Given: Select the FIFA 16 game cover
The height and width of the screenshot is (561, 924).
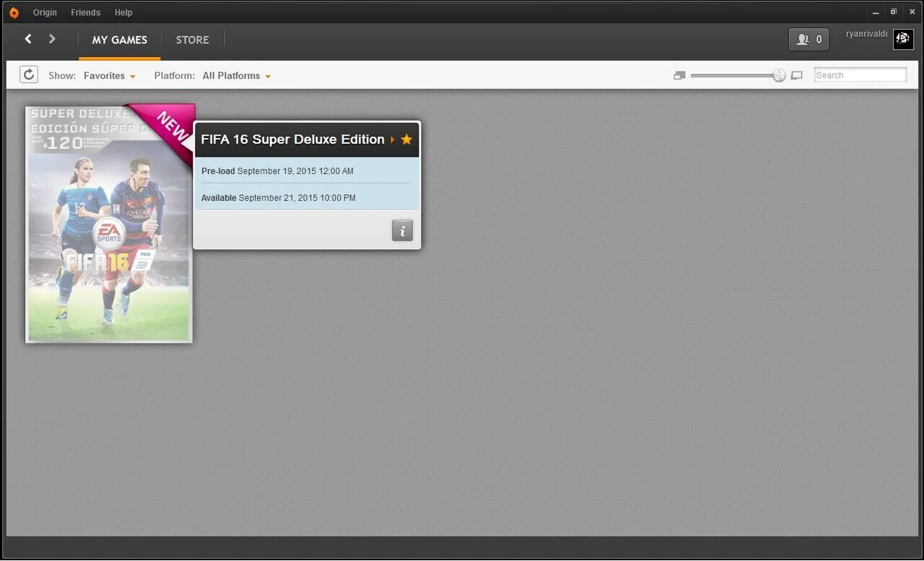Looking at the screenshot, I should [109, 224].
